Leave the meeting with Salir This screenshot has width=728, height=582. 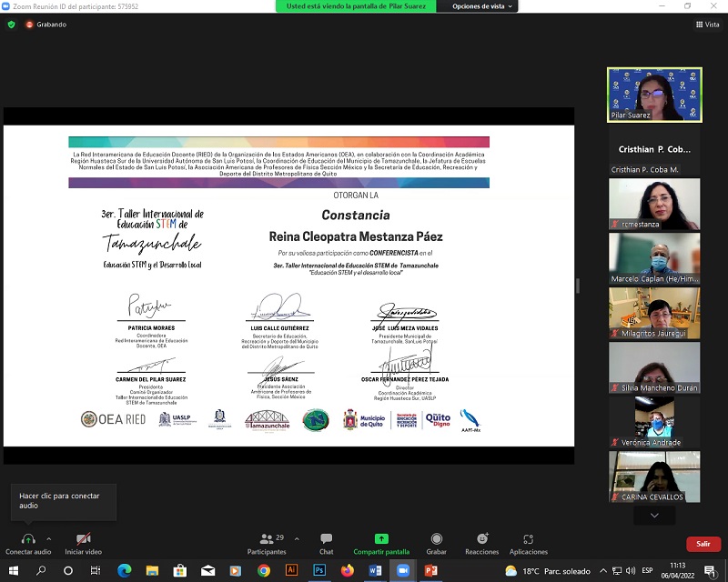pyautogui.click(x=703, y=544)
